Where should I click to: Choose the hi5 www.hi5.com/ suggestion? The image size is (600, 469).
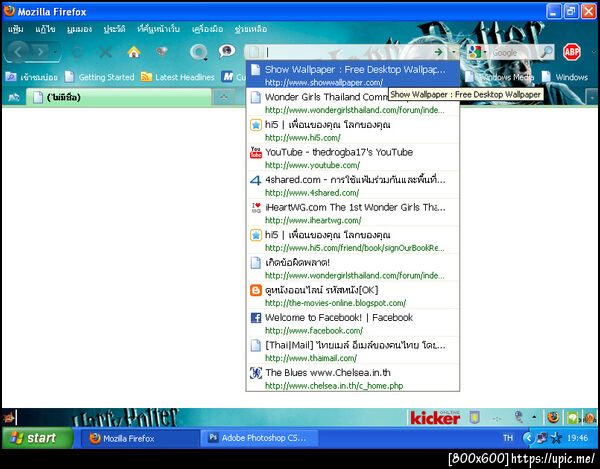(352, 130)
